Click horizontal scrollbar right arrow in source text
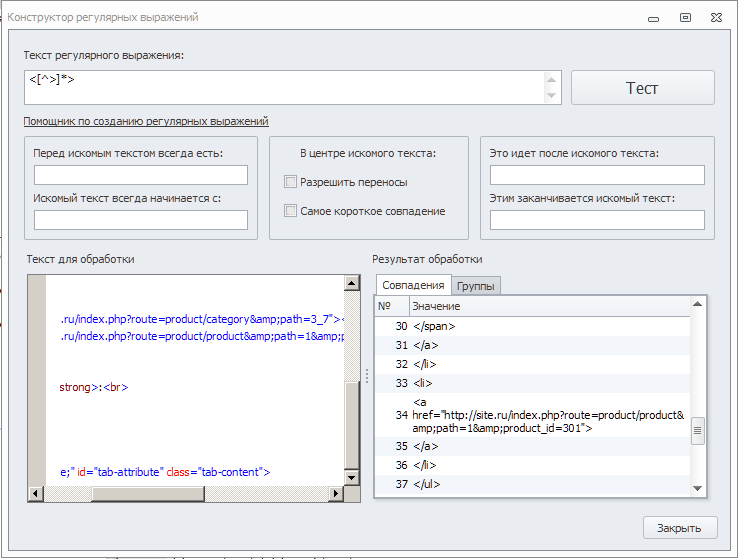Screen dimensions: 738x559 coord(336,493)
